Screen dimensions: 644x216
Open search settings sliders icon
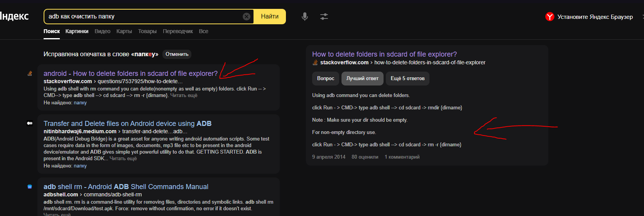324,17
